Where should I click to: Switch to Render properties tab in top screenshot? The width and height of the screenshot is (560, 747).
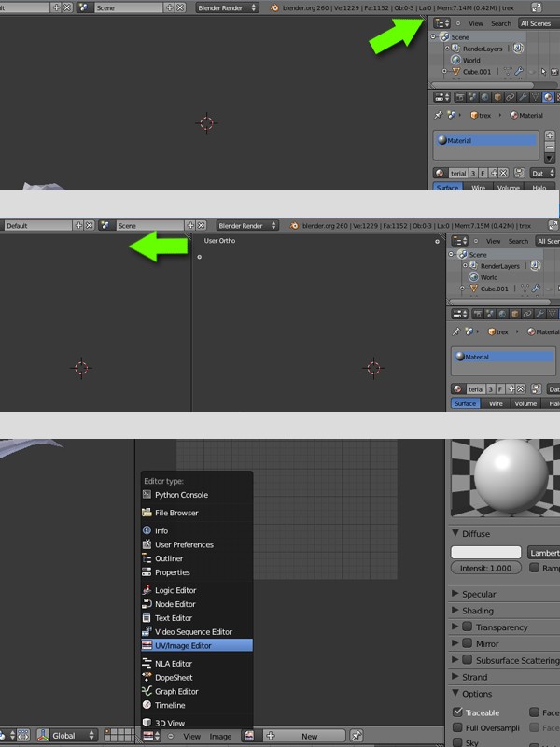pyautogui.click(x=459, y=97)
